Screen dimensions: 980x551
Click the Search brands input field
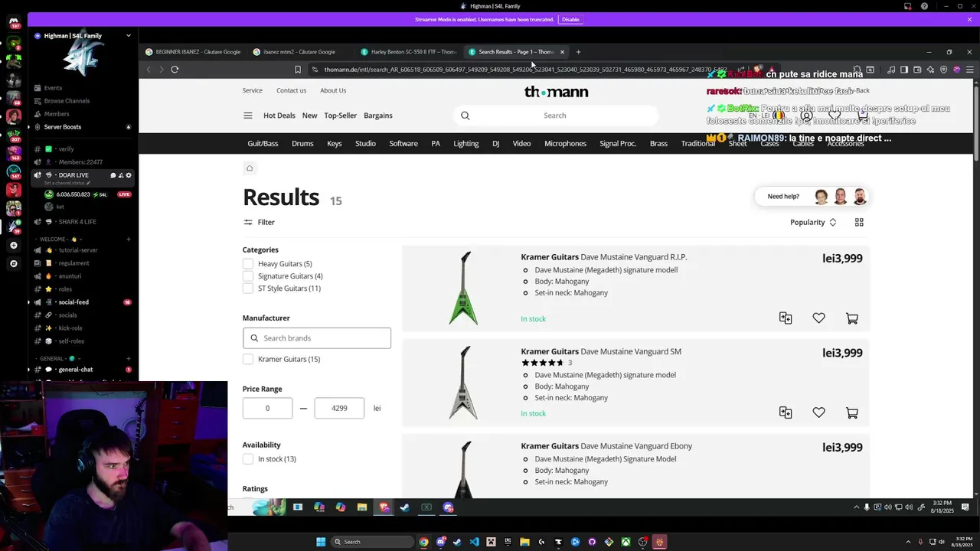point(317,338)
